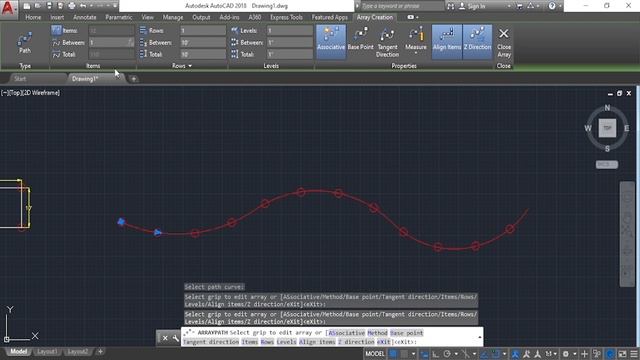Choose the Method option in command line
Viewport: 640px width, 360px height.
click(377, 333)
